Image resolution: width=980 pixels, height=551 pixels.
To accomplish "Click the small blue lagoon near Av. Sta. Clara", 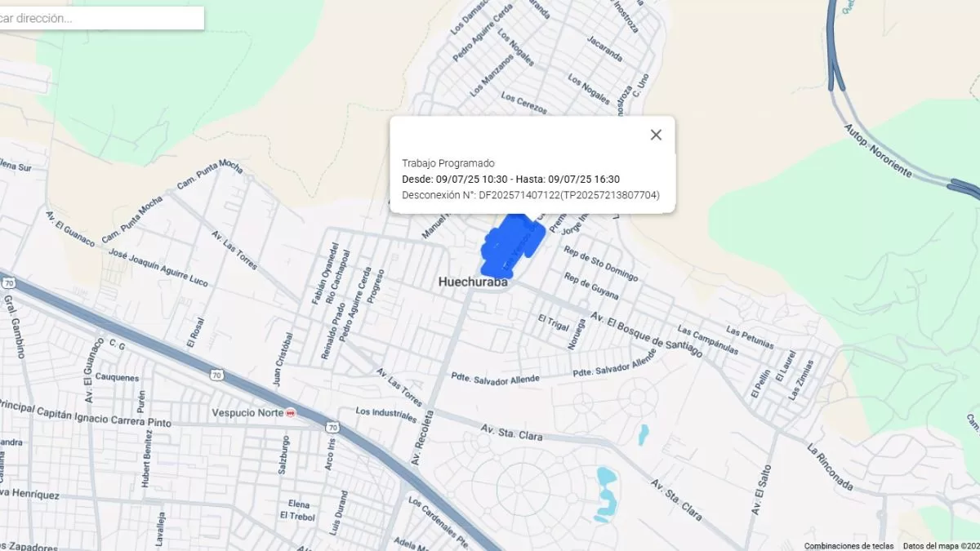I will click(x=644, y=434).
